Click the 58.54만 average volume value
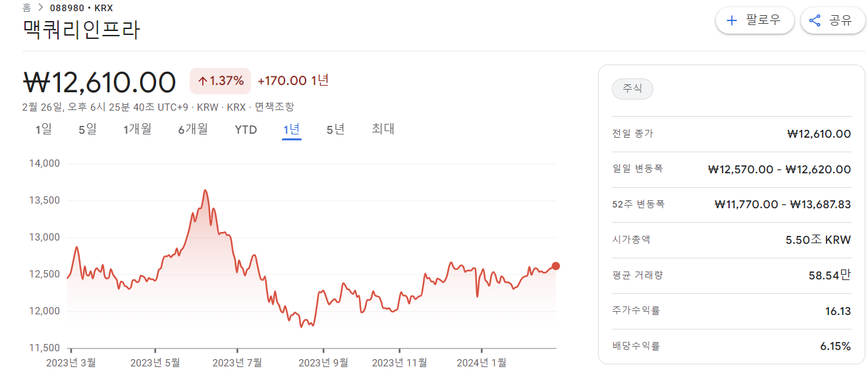 pyautogui.click(x=830, y=275)
